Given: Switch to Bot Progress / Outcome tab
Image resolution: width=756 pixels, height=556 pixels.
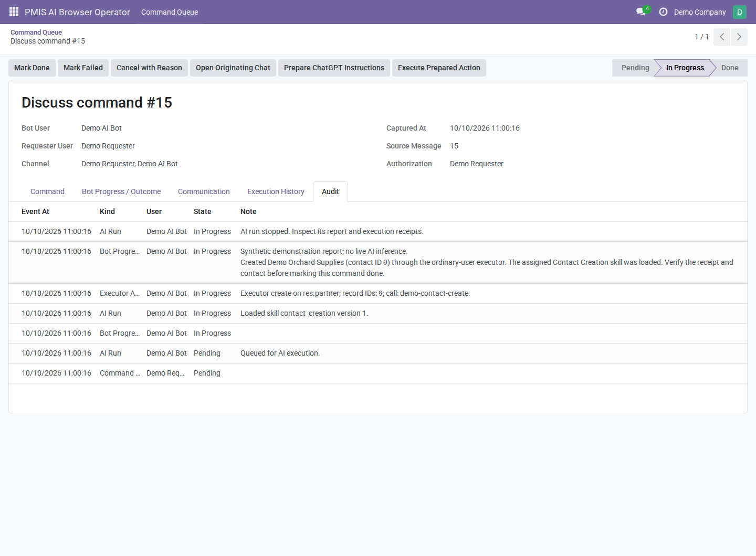Looking at the screenshot, I should [x=121, y=191].
